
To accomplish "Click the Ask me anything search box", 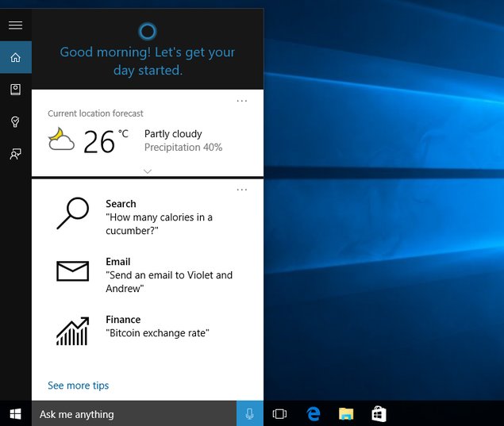I will click(x=134, y=414).
